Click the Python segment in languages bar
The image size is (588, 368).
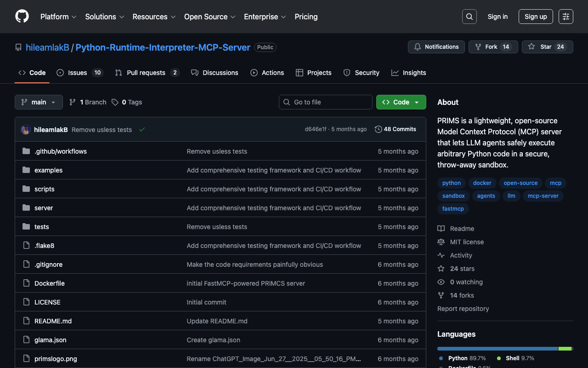coord(497,349)
